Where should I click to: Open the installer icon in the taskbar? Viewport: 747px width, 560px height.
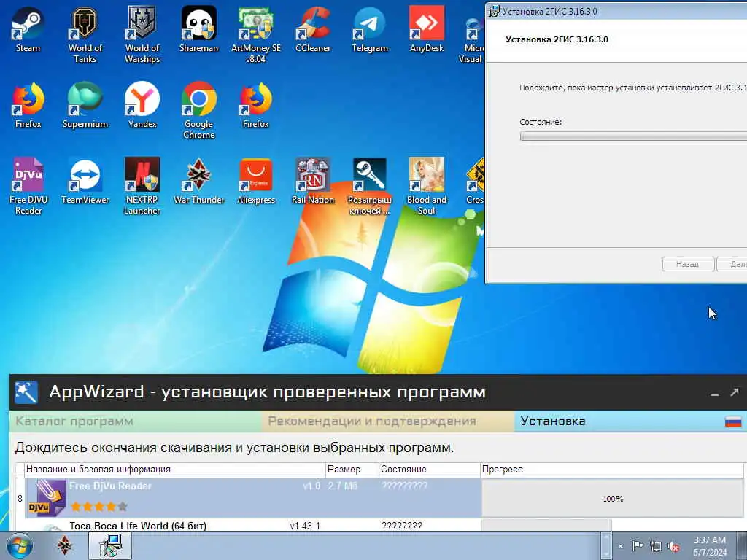(x=110, y=545)
